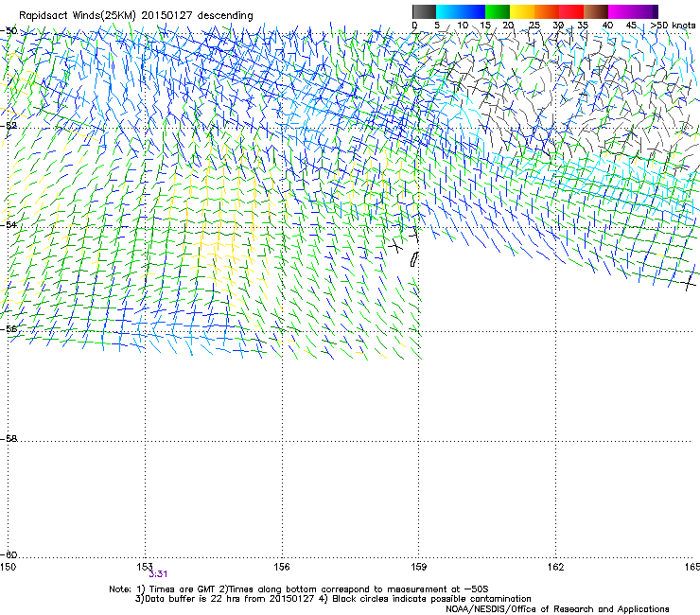The width and height of the screenshot is (700, 615).
Task: Click the Rapidscat Winds title text
Action: coord(135,16)
